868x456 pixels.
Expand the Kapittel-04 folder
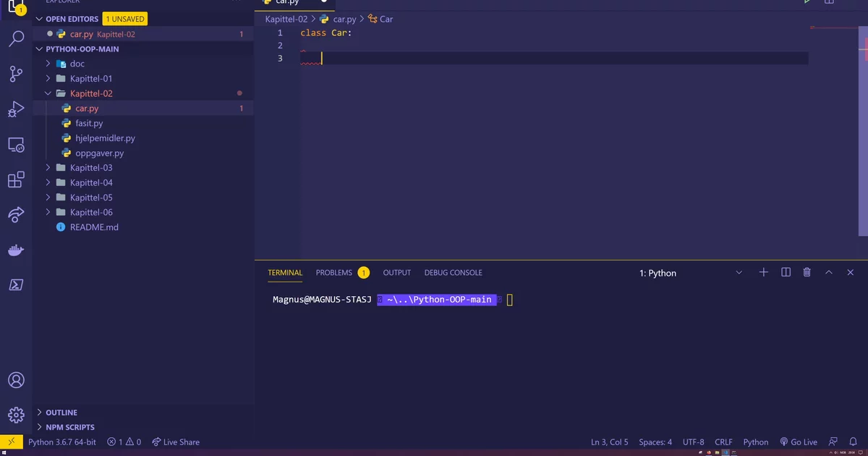91,182
